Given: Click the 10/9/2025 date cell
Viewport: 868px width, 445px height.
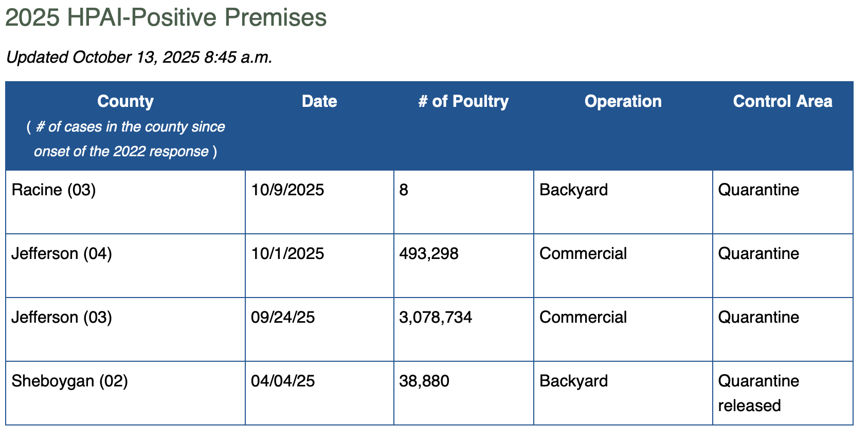Looking at the screenshot, I should [287, 190].
